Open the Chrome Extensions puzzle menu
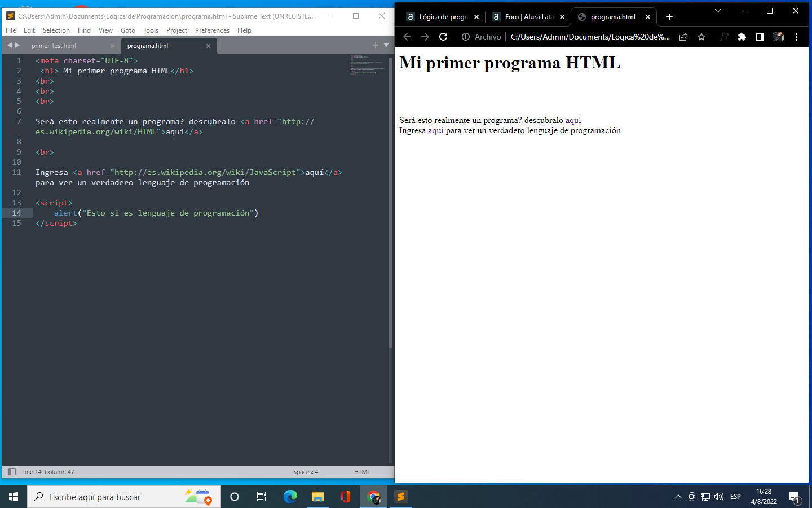Screen dimensions: 812x508 (742, 37)
